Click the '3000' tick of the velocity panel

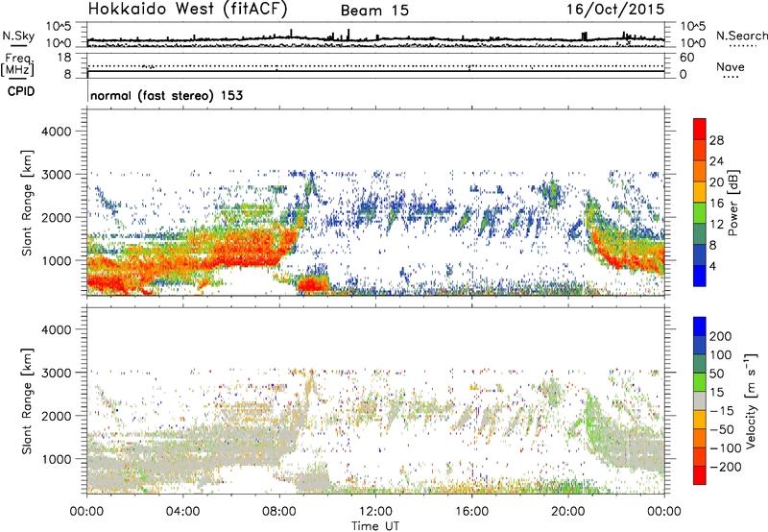coord(57,373)
